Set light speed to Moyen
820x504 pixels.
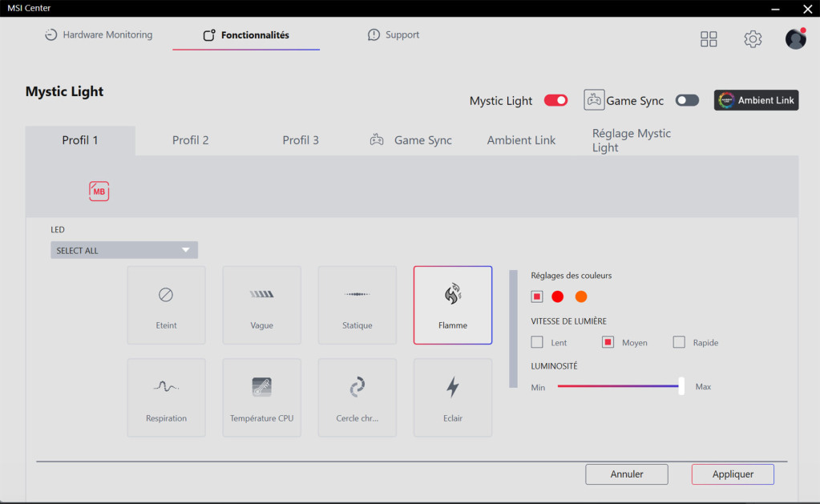(608, 342)
